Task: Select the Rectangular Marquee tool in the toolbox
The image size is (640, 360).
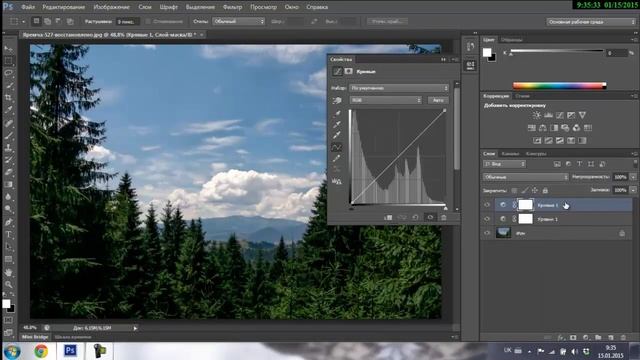Action: [9, 61]
